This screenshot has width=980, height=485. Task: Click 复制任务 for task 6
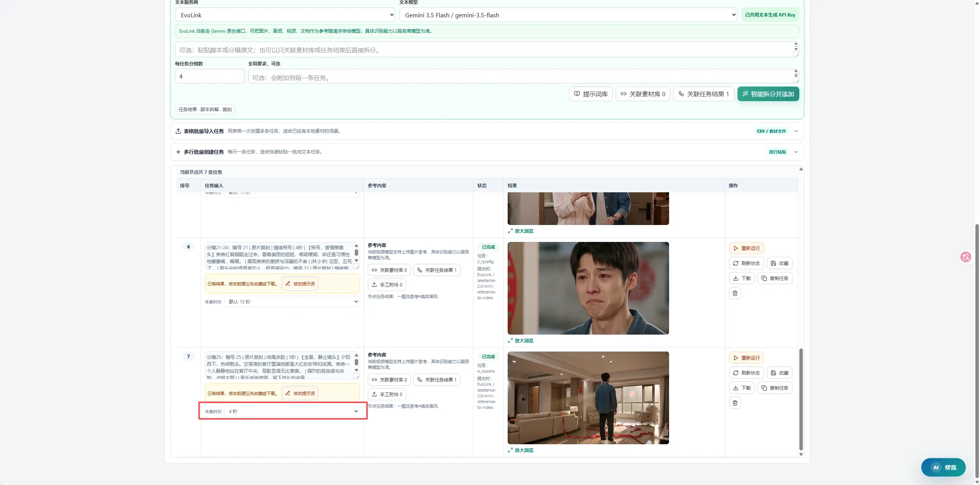click(775, 278)
